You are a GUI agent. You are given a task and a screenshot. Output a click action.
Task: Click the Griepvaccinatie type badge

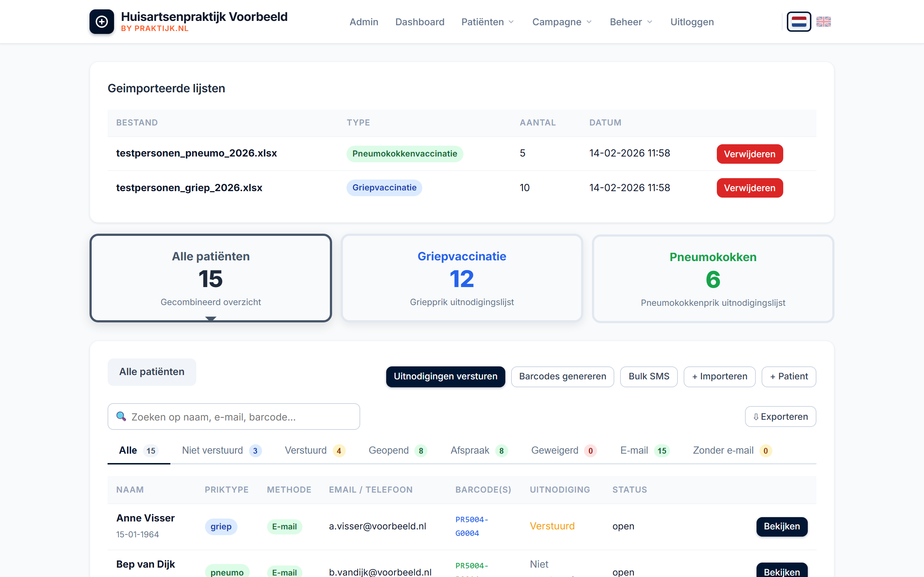pyautogui.click(x=384, y=188)
